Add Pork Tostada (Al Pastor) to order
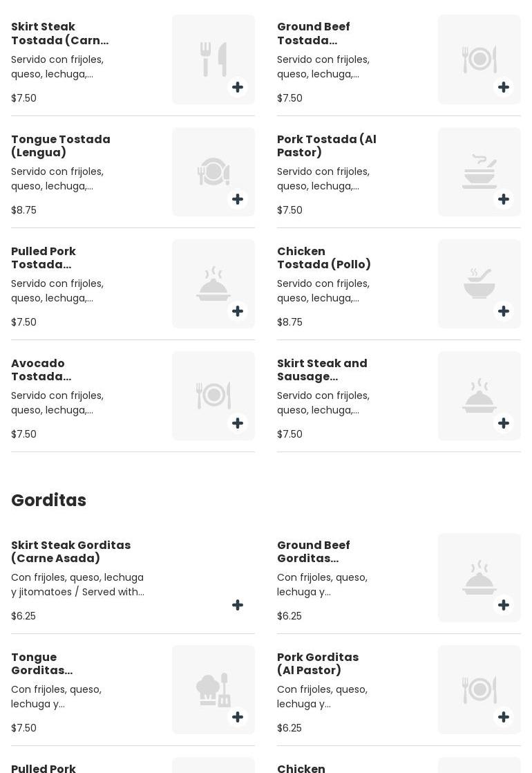This screenshot has width=532, height=773. 504,199
